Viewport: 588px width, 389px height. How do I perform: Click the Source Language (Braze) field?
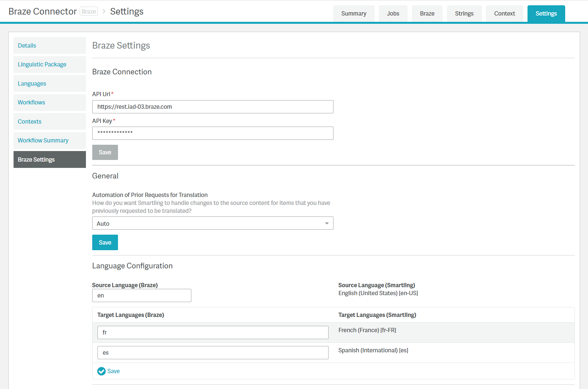click(x=141, y=295)
